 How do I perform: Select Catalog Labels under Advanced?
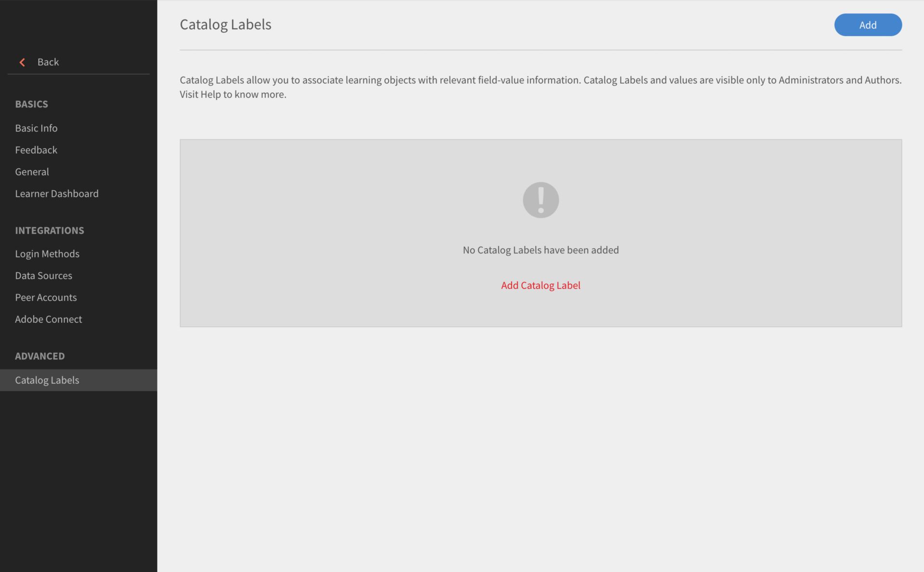[47, 380]
